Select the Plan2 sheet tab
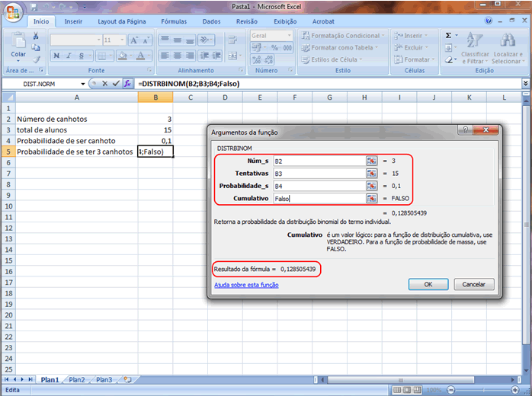 point(77,379)
